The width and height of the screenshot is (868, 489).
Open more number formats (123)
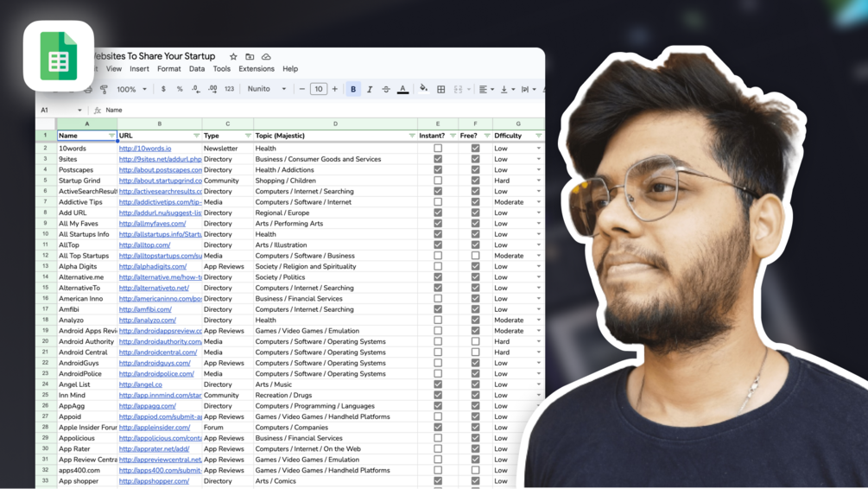(x=229, y=89)
